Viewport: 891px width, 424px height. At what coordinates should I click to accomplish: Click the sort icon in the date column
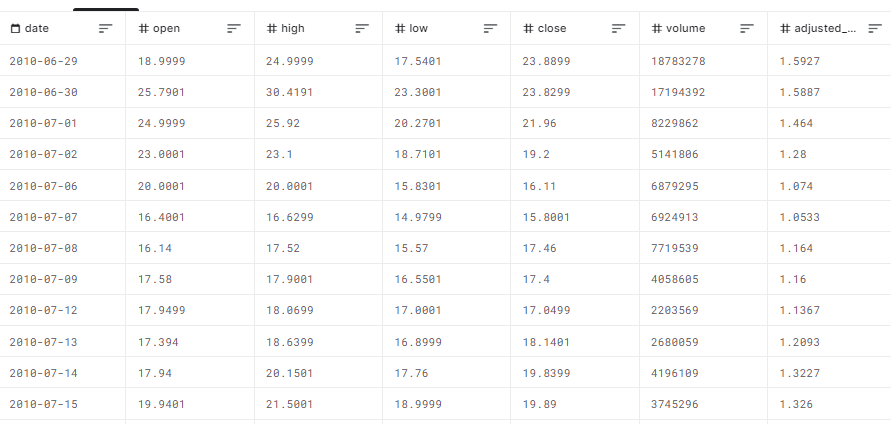click(x=106, y=29)
